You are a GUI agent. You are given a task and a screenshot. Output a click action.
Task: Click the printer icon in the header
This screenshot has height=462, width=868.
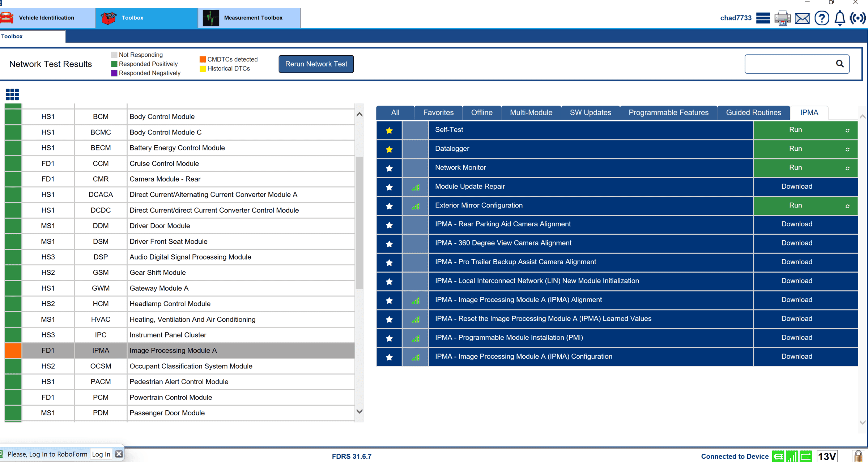pos(782,18)
